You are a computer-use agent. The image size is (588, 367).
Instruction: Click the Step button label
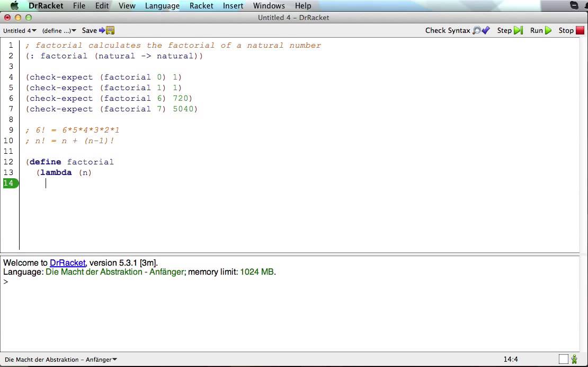tap(504, 30)
